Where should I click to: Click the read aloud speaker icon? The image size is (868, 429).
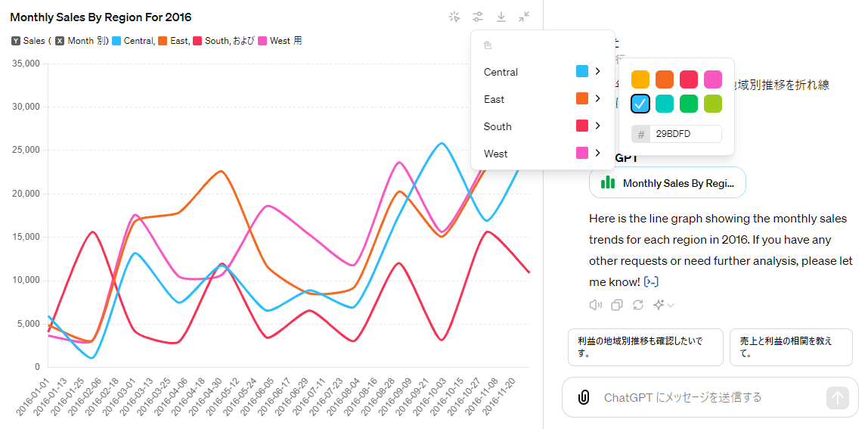point(596,305)
